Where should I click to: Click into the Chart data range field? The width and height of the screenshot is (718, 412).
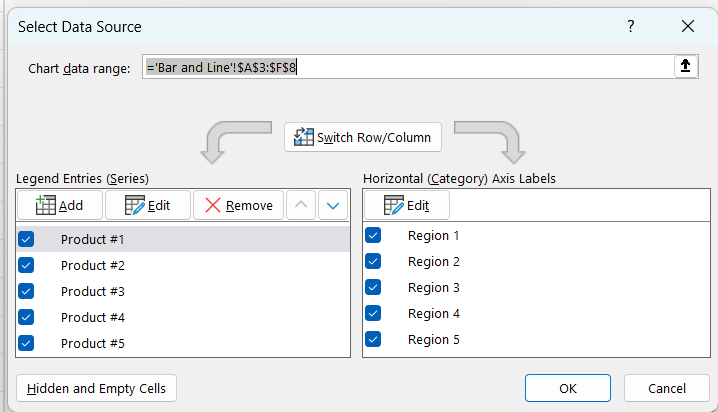[408, 67]
